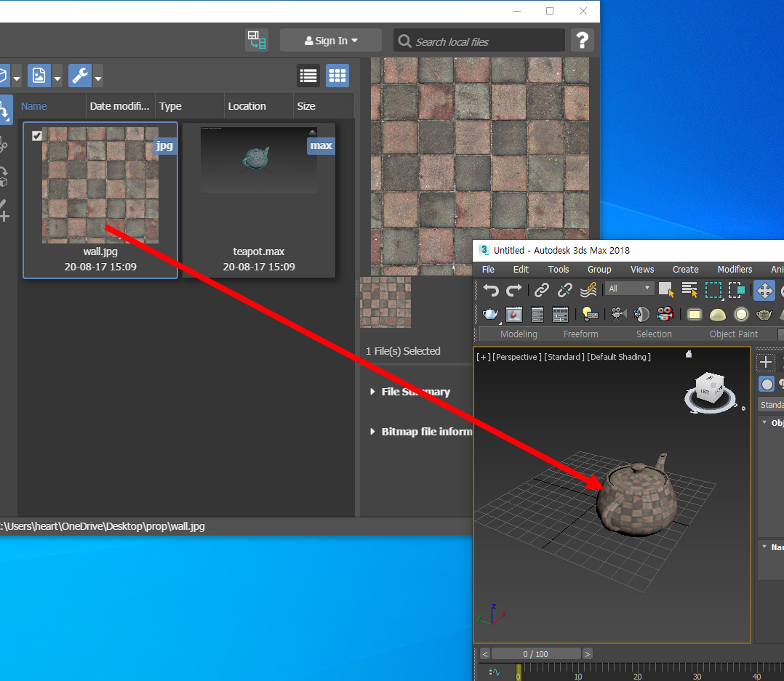Open the Render Setup dialog icon
This screenshot has width=784, height=681.
(537, 314)
